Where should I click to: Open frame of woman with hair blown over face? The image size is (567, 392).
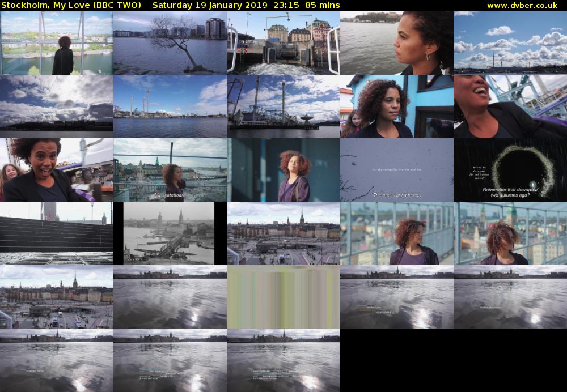click(x=510, y=233)
